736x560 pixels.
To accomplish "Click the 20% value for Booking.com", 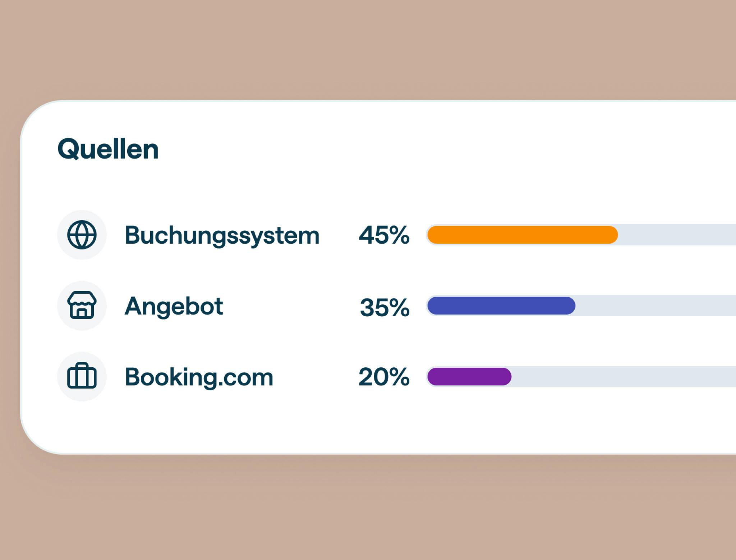I will [384, 377].
